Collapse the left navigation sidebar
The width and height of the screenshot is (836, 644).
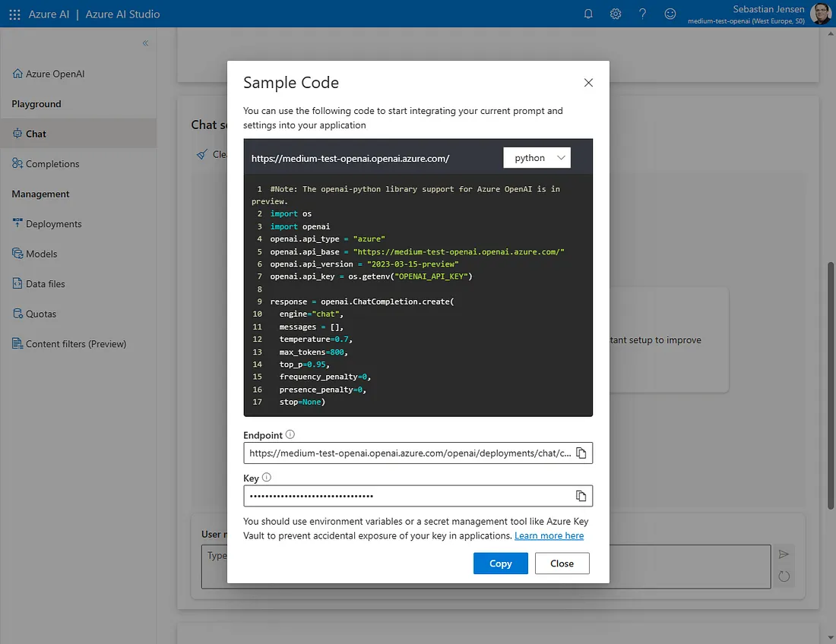[146, 43]
